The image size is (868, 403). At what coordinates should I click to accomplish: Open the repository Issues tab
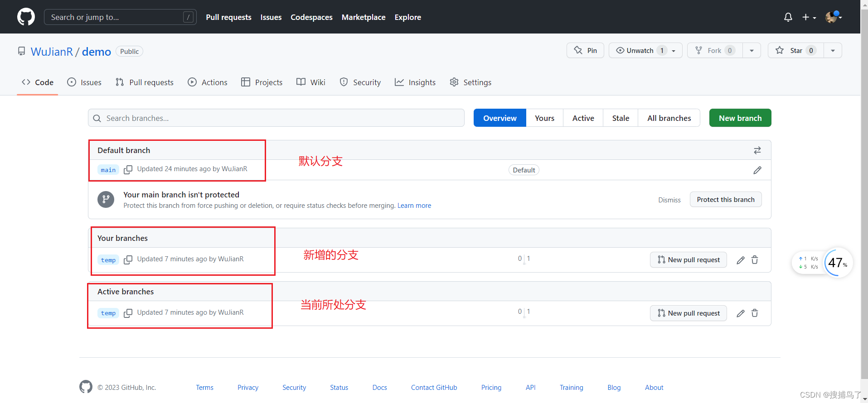tap(84, 82)
